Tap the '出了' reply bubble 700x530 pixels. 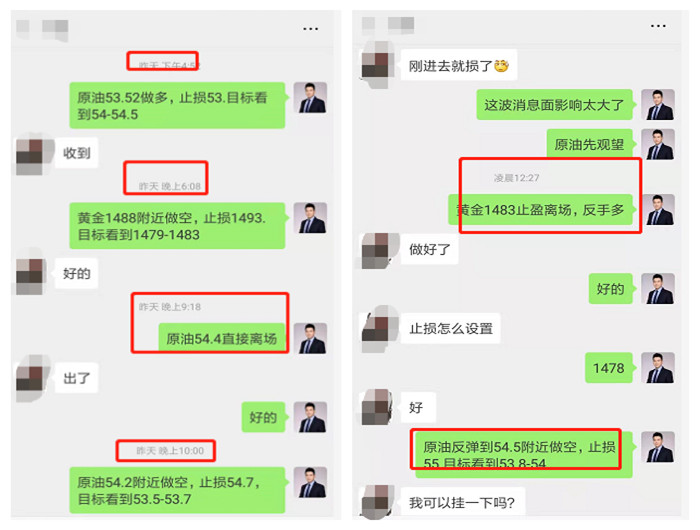(x=76, y=378)
